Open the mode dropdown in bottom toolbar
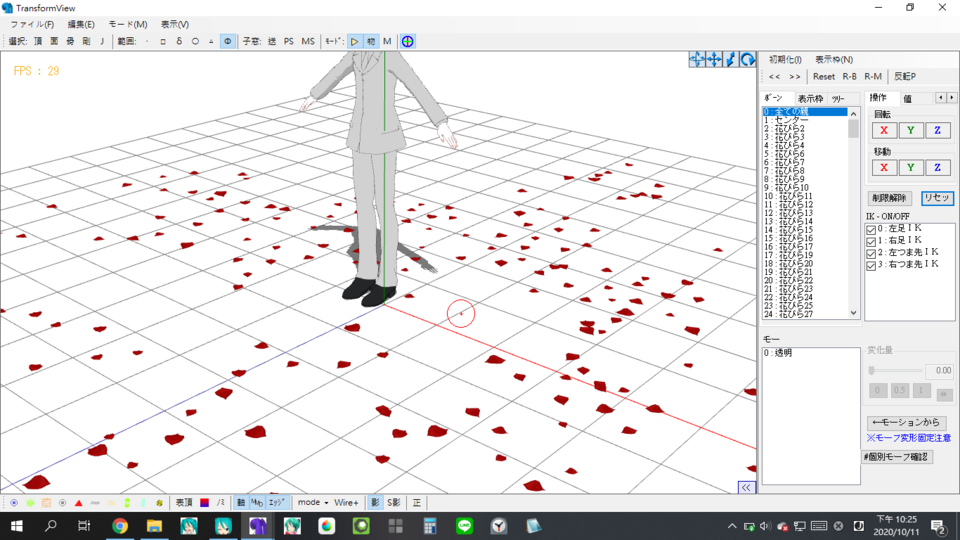 (x=312, y=503)
